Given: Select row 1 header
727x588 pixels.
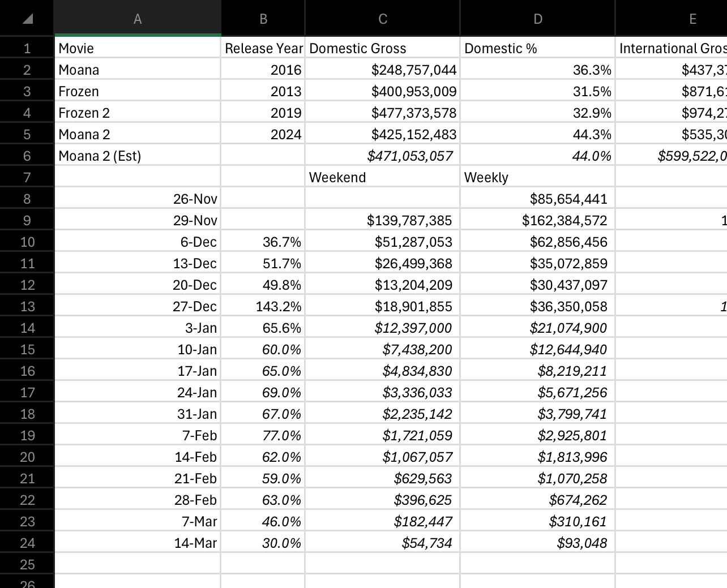Looking at the screenshot, I should tap(27, 48).
